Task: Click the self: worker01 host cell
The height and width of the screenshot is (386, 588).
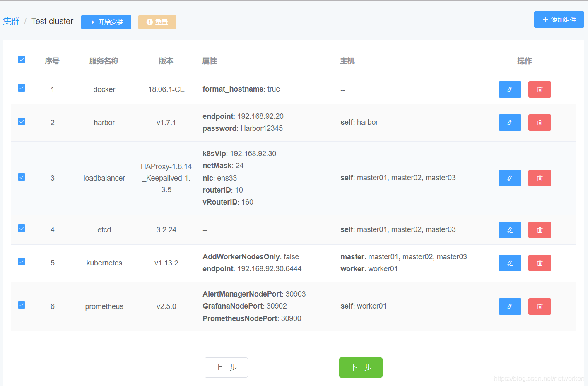Action: (x=364, y=306)
